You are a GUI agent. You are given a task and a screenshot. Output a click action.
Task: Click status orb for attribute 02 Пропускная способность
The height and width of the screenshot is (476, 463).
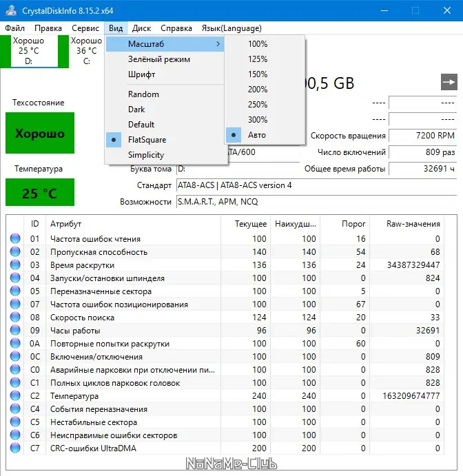point(15,251)
